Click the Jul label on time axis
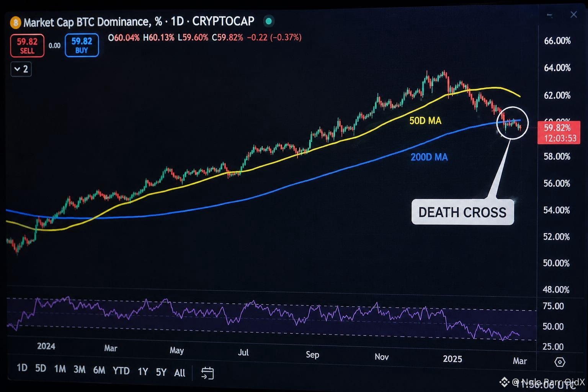The width and height of the screenshot is (588, 392). tap(243, 352)
